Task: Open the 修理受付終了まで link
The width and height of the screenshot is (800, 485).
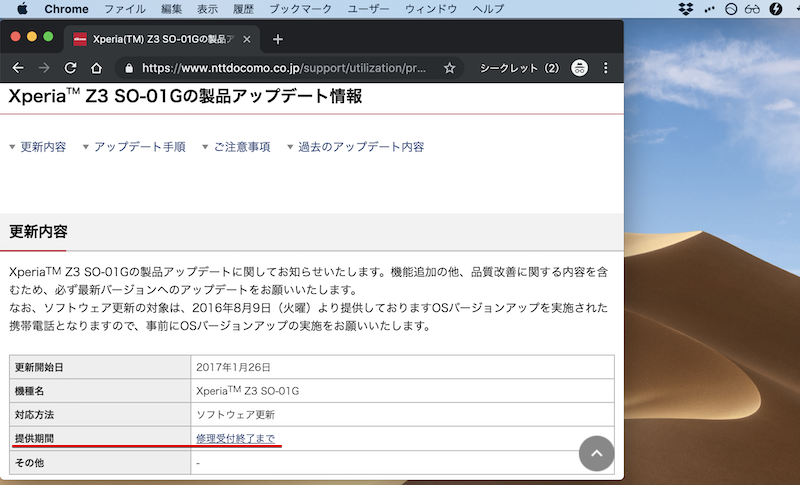Action: pyautogui.click(x=236, y=440)
